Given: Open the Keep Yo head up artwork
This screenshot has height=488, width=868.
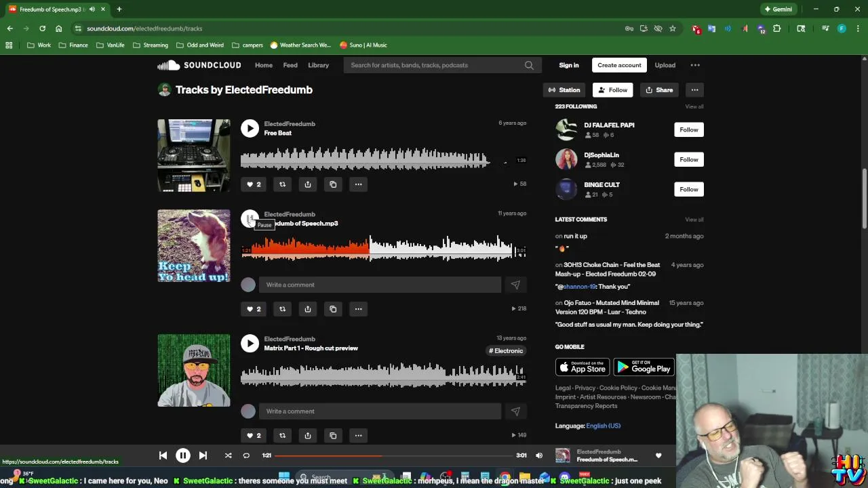Looking at the screenshot, I should click(194, 245).
